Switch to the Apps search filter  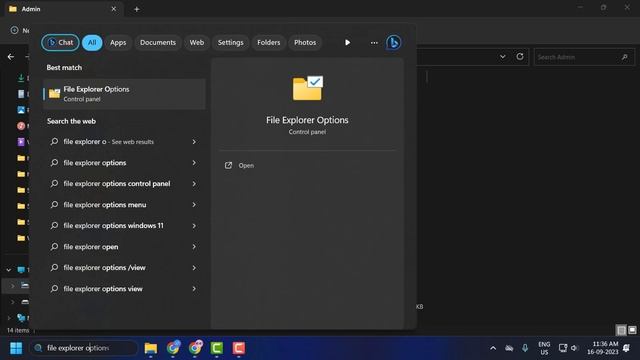click(118, 42)
